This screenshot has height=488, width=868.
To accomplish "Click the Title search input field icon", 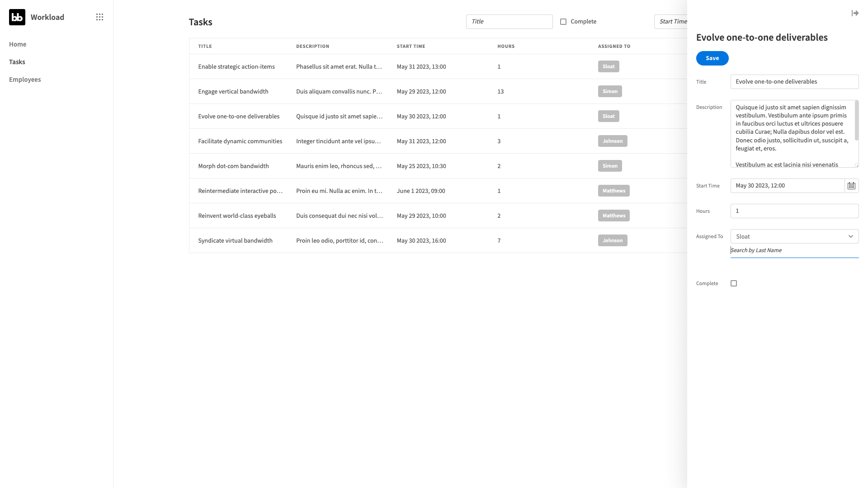I will click(509, 21).
